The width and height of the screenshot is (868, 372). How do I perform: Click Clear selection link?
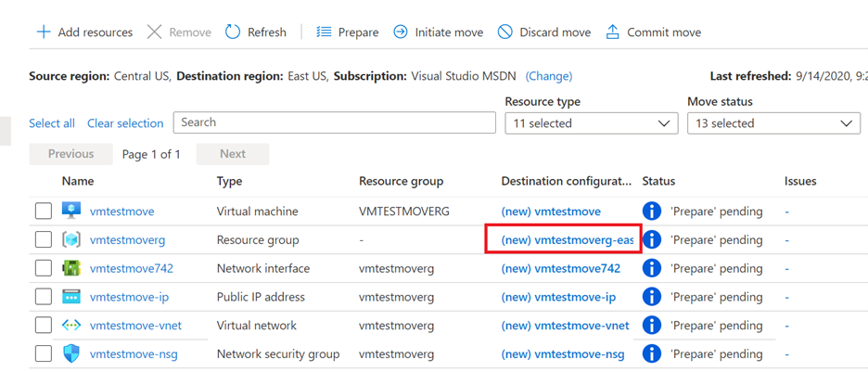pyautogui.click(x=125, y=123)
